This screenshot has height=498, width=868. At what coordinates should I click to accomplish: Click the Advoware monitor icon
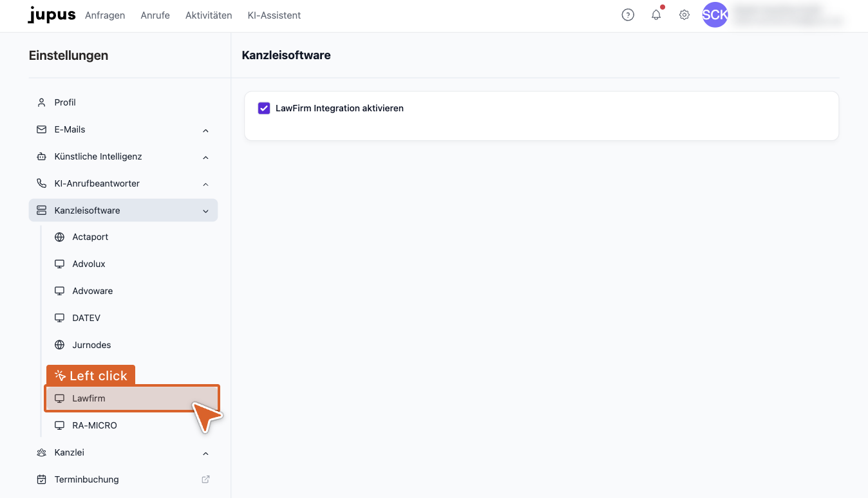[x=60, y=291]
